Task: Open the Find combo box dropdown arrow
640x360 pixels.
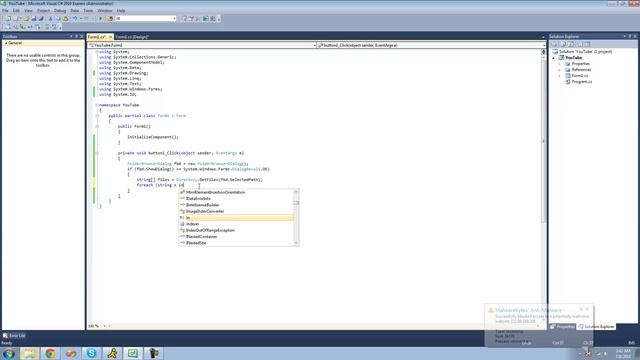Action: [x=174, y=19]
